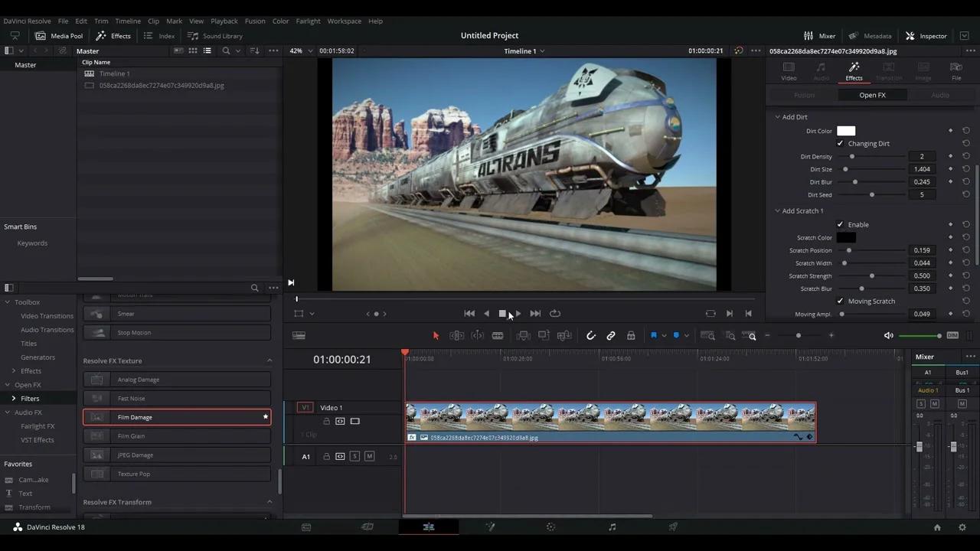Collapse the Add Dirt section

click(x=778, y=116)
